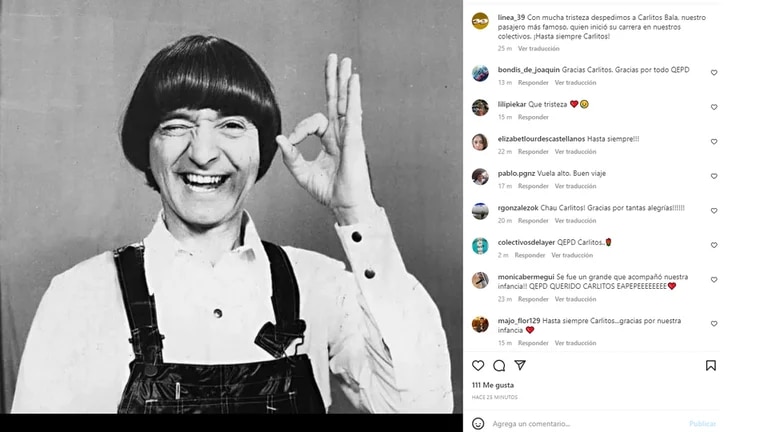Like monicabermegui's comment heart
Image resolution: width=768 pixels, height=432 pixels.
[x=714, y=280]
